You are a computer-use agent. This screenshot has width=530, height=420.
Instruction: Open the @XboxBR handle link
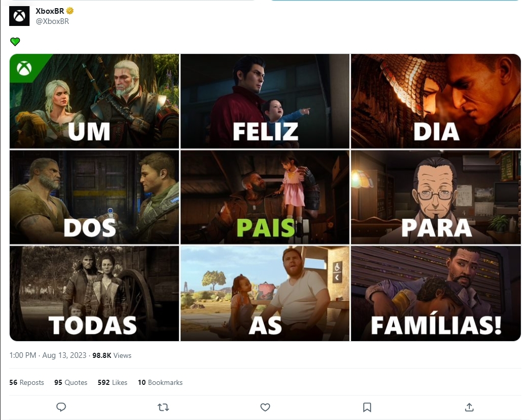click(52, 21)
